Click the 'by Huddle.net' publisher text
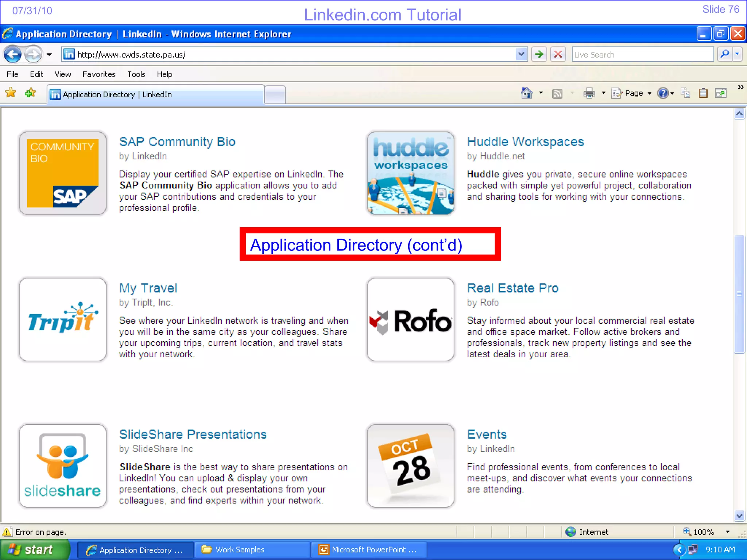The image size is (747, 560). click(x=496, y=156)
